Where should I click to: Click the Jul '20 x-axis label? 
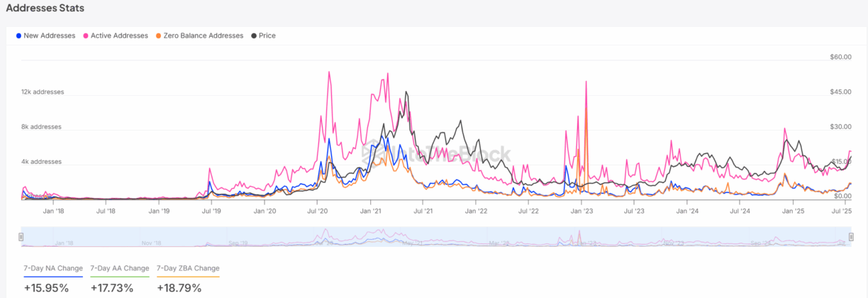(x=317, y=211)
